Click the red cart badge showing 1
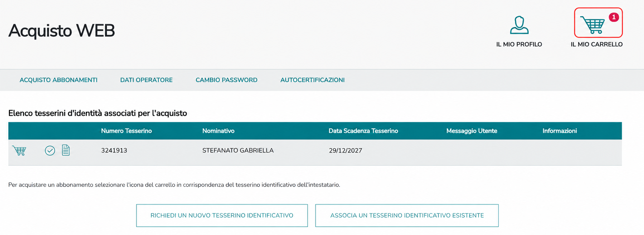The width and height of the screenshot is (644, 235). coord(614,17)
